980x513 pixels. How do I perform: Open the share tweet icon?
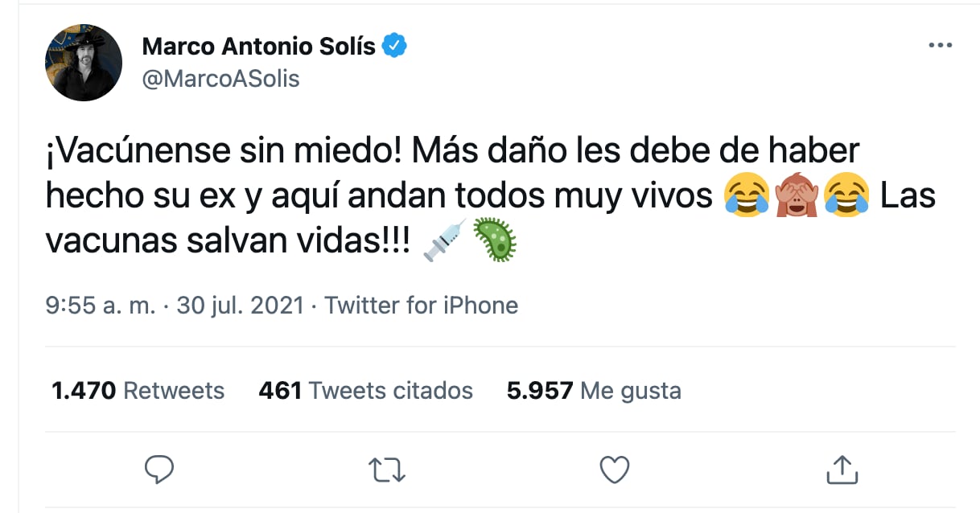[x=840, y=468]
